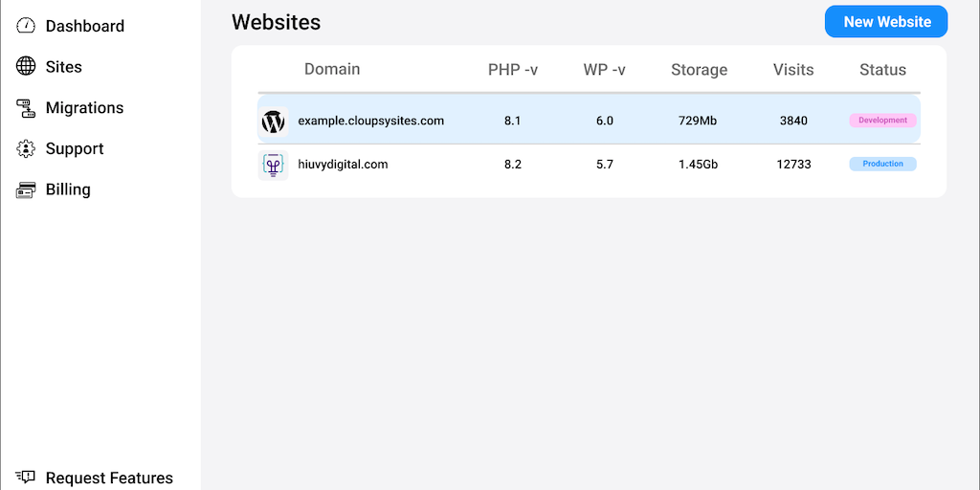This screenshot has height=490, width=980.
Task: Click the Migrations server icon
Action: [26, 108]
